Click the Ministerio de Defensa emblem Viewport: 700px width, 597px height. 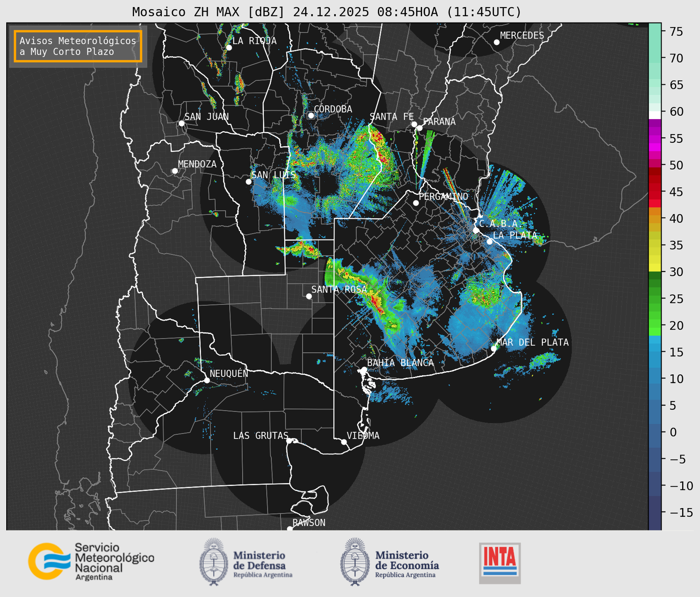click(214, 562)
